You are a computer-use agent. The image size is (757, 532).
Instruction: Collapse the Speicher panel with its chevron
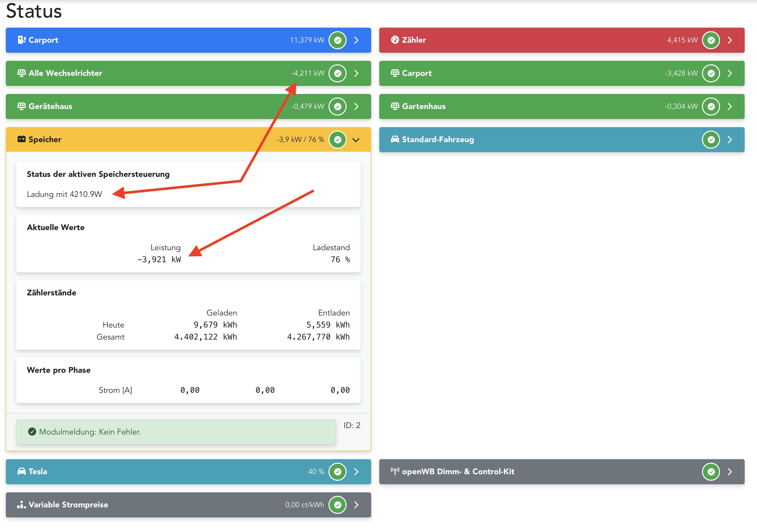coord(356,140)
